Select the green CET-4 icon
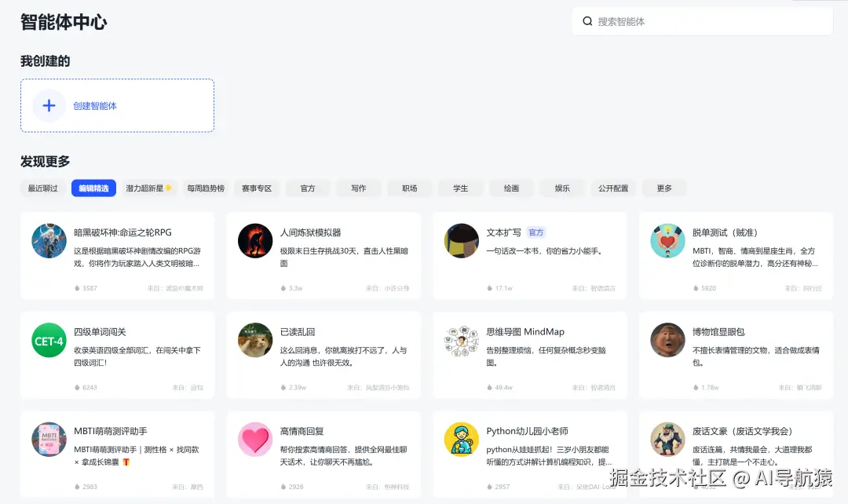This screenshot has height=504, width=848. pos(49,341)
